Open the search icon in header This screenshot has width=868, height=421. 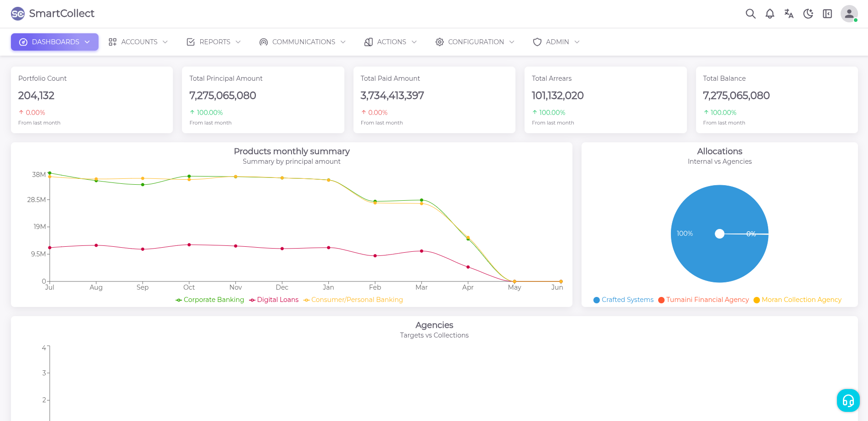point(750,14)
